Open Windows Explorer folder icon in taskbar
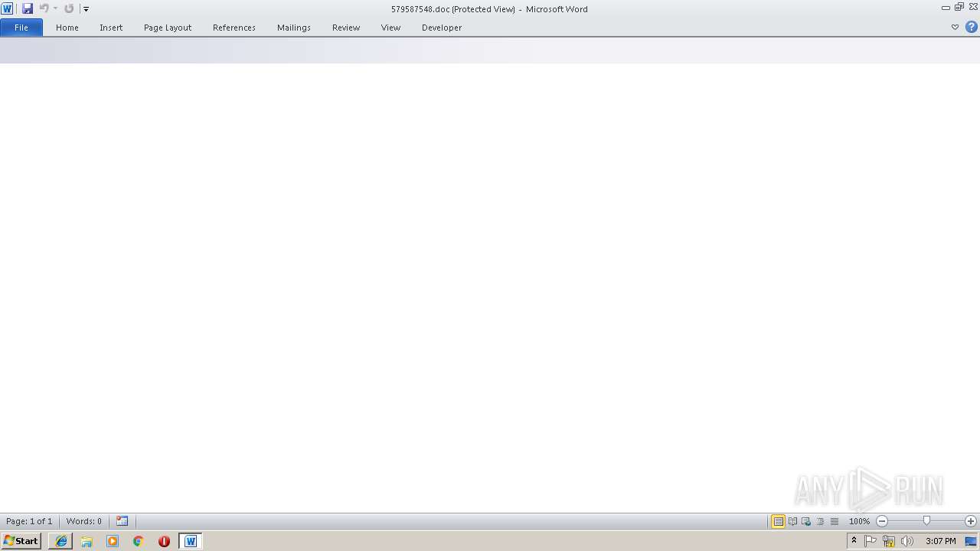The width and height of the screenshot is (980, 551). [x=87, y=541]
